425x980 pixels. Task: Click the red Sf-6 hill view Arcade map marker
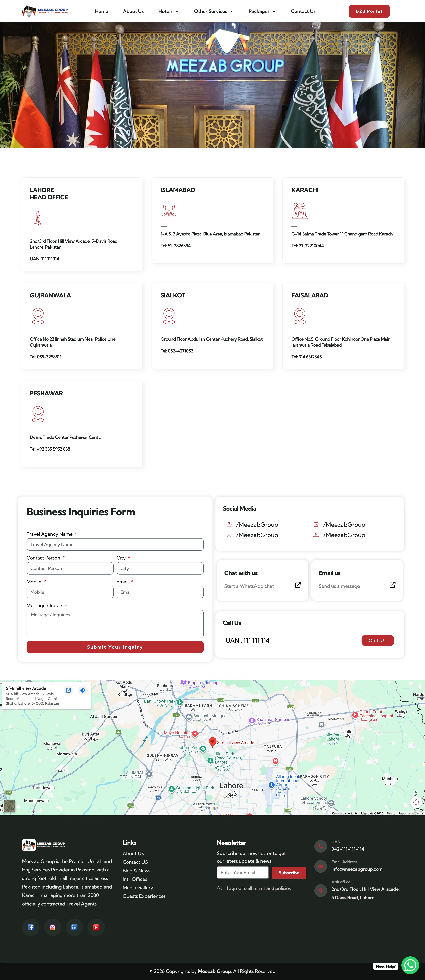213,742
